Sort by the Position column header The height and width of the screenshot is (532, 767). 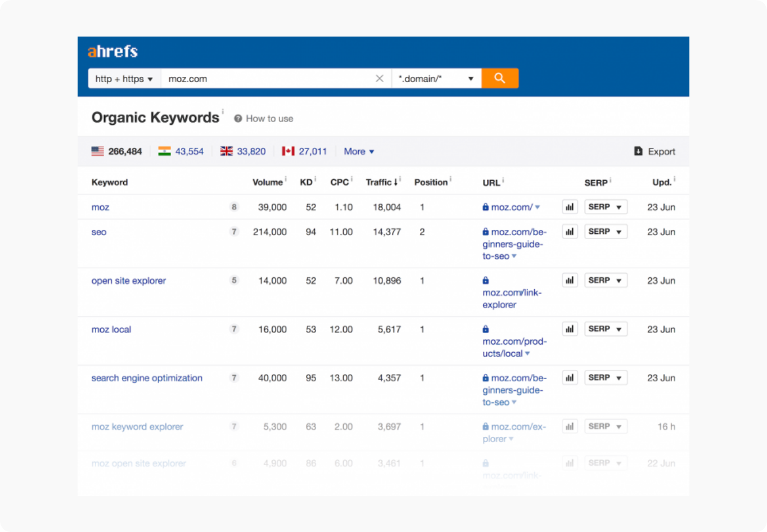[431, 182]
